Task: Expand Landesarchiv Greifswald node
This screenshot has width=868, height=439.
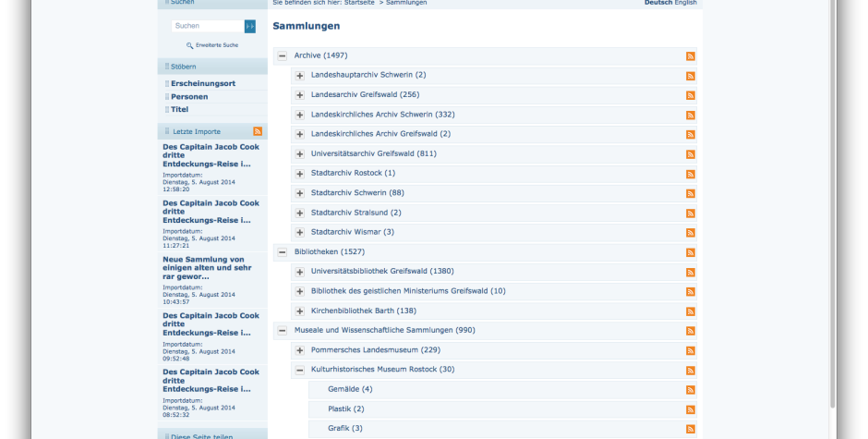Action: (x=299, y=95)
